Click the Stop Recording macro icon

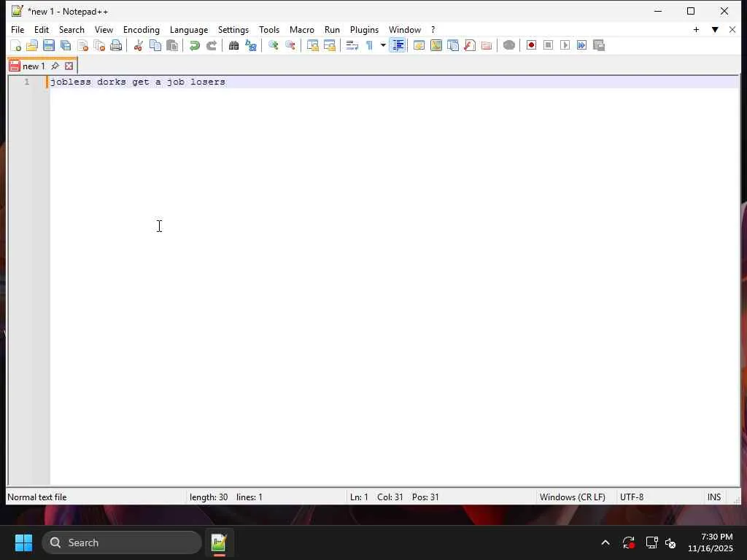click(x=548, y=45)
